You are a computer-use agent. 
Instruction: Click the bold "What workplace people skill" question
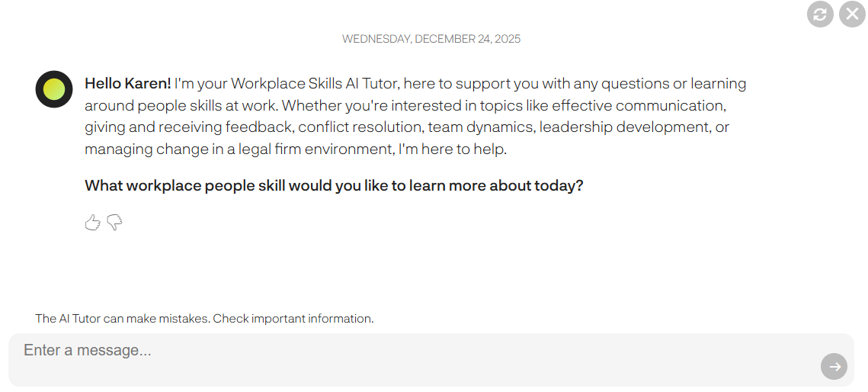pos(334,185)
